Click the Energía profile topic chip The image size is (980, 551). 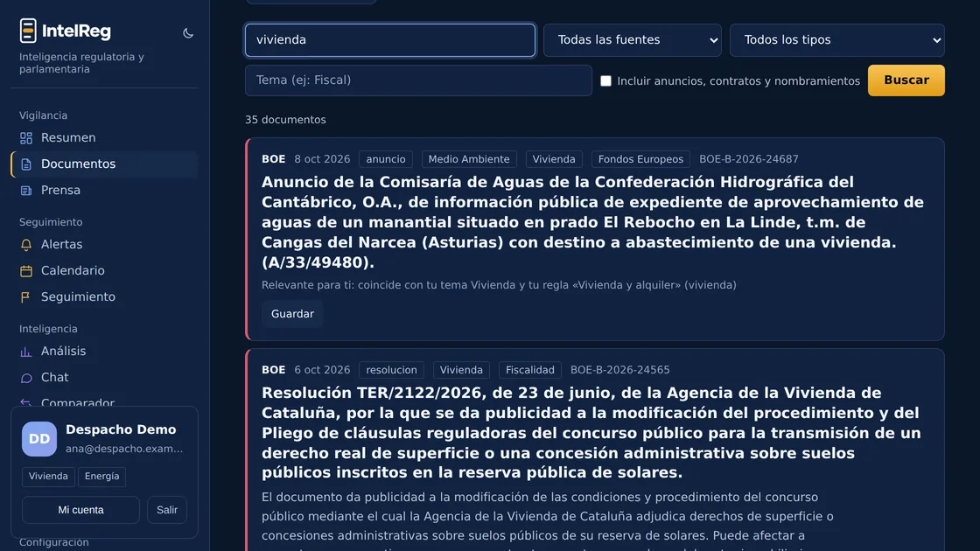point(101,476)
